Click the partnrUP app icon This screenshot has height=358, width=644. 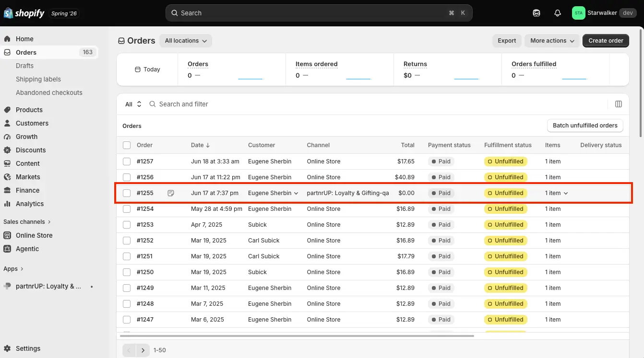point(7,286)
